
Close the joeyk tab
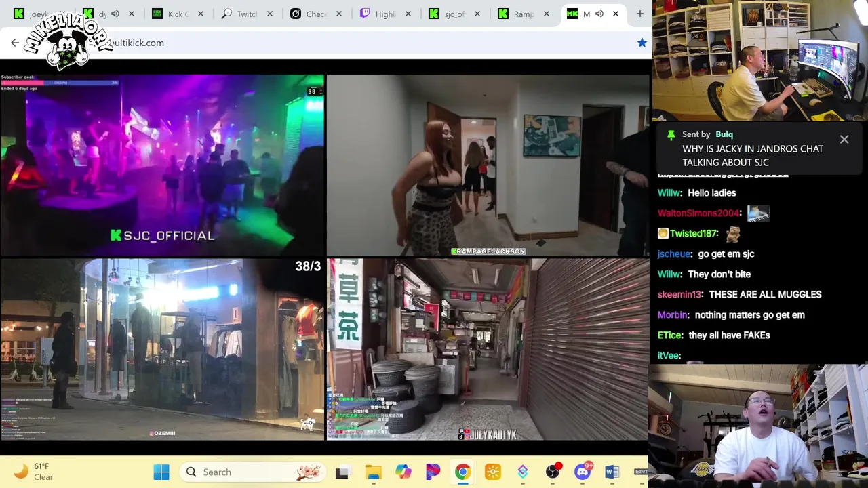tap(62, 14)
